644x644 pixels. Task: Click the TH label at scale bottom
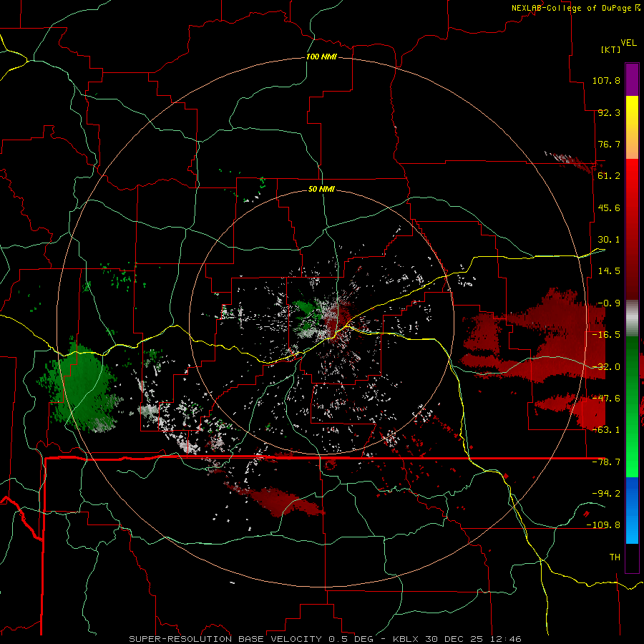tap(615, 557)
